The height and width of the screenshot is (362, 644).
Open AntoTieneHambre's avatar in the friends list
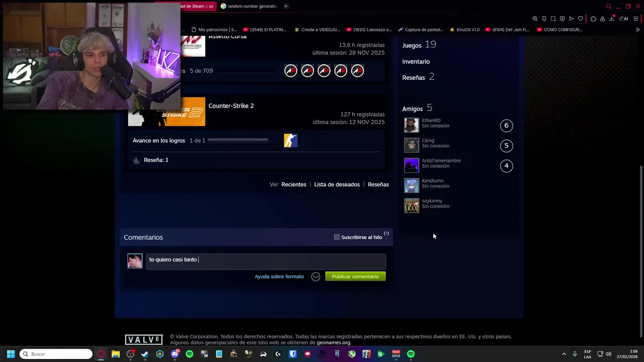412,165
